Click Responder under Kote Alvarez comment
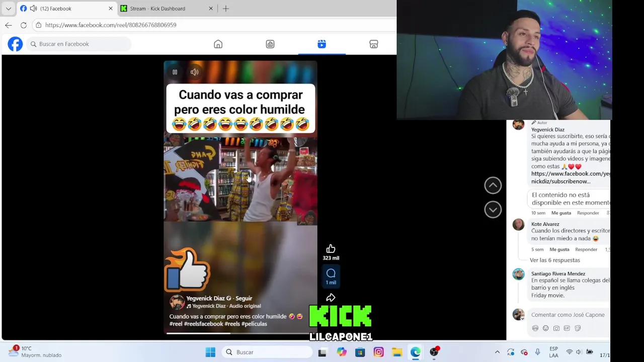Viewport: 644px width, 362px height. 586,249
